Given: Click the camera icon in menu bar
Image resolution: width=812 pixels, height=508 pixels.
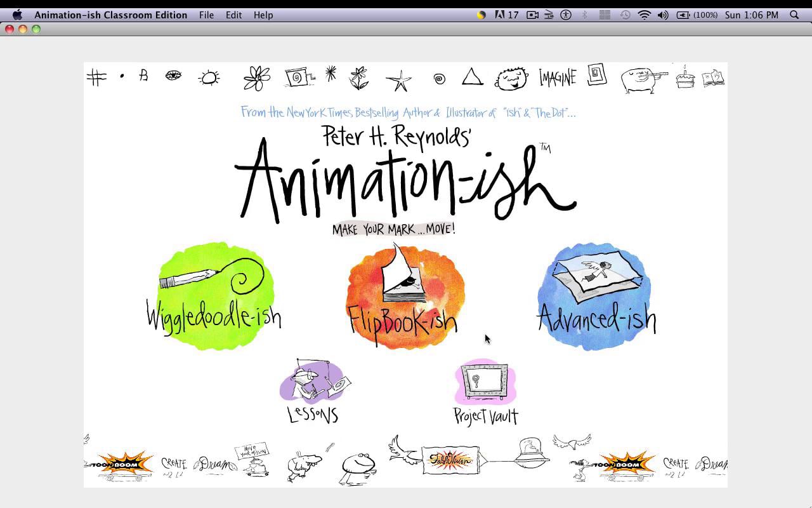Looking at the screenshot, I should pos(532,15).
